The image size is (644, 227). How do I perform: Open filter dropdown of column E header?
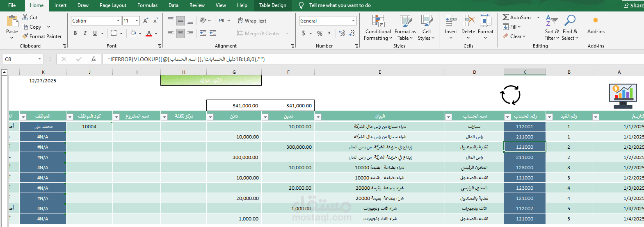coord(318,117)
